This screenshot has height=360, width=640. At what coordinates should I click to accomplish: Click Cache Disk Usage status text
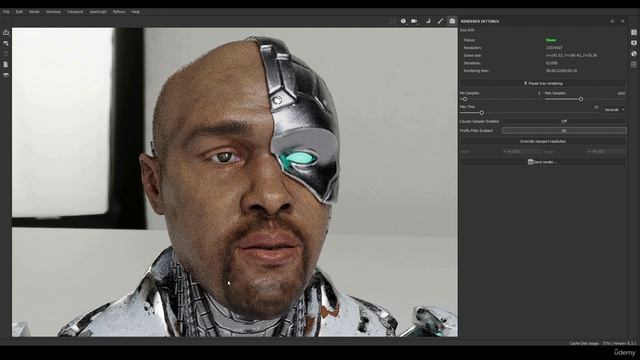pyautogui.click(x=589, y=343)
